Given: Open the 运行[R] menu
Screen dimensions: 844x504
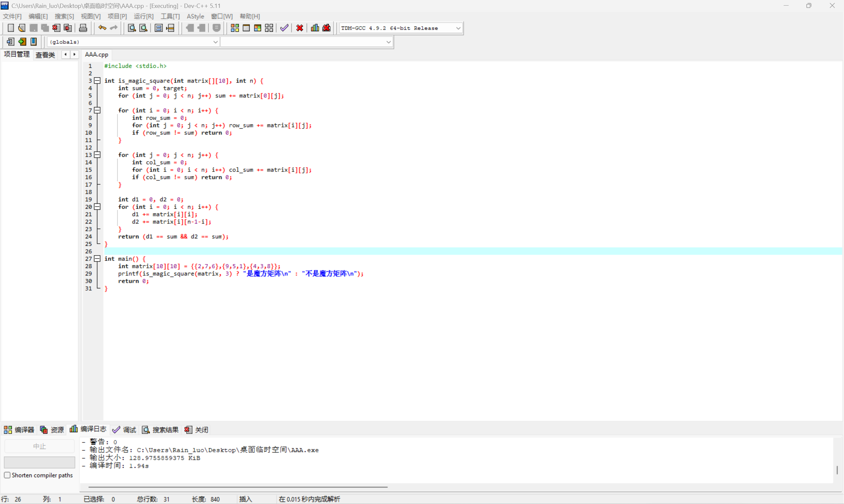Looking at the screenshot, I should coord(143,16).
